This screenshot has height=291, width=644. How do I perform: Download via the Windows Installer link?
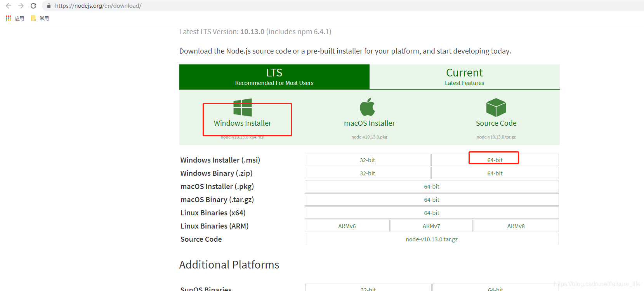click(243, 123)
